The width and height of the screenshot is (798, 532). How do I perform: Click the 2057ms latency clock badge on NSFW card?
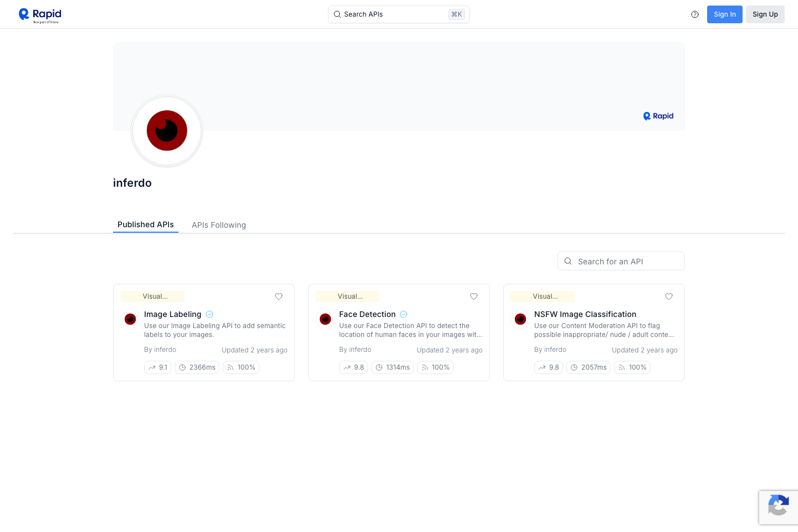tap(588, 367)
